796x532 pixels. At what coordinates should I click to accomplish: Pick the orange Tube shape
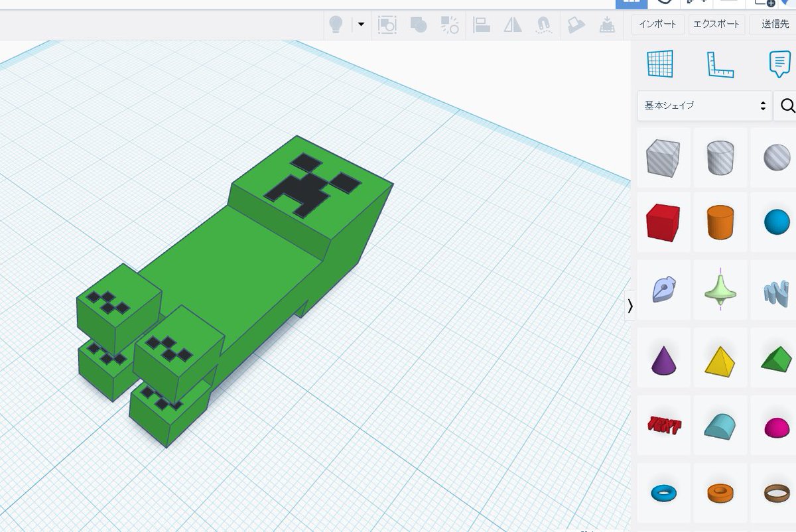(720, 493)
